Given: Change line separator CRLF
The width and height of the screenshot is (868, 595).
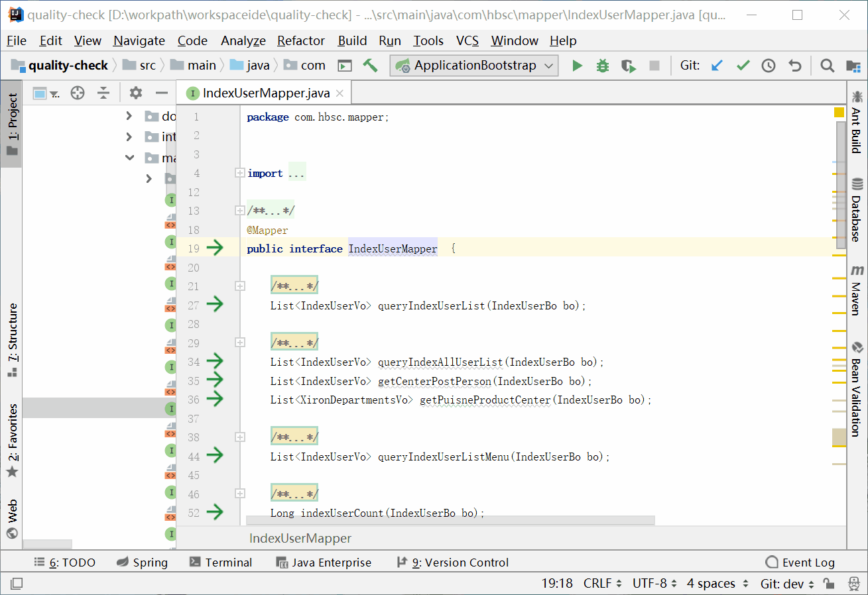Looking at the screenshot, I should [x=603, y=584].
